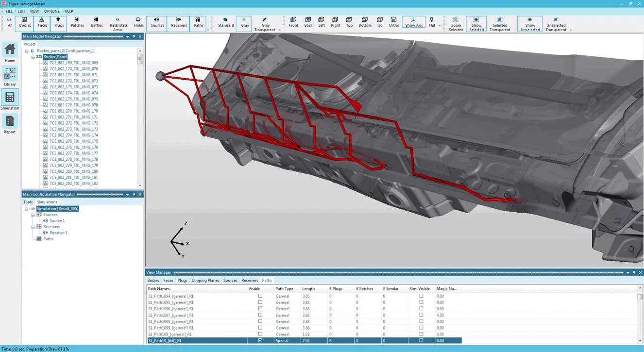
Task: Set the Left view
Action: (322, 22)
